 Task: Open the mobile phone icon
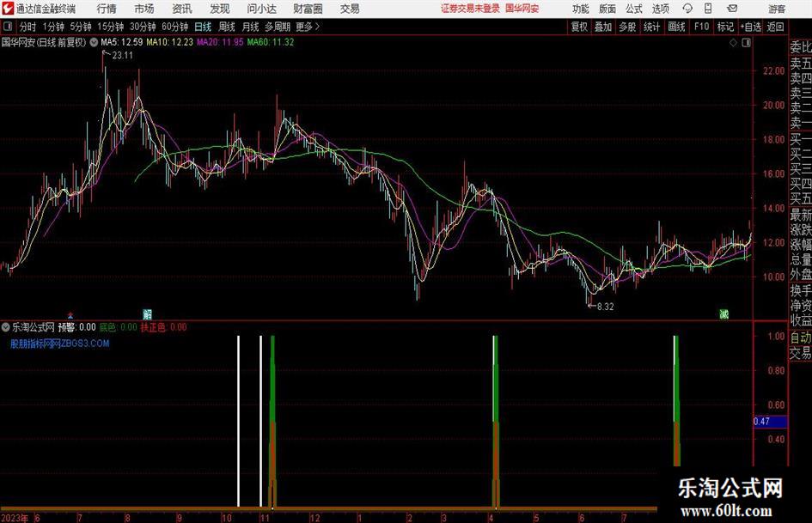click(x=708, y=9)
